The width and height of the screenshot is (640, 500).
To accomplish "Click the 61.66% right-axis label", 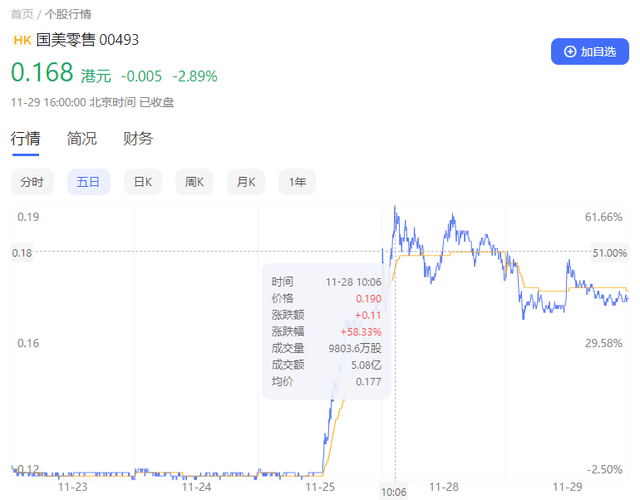I will [x=604, y=217].
